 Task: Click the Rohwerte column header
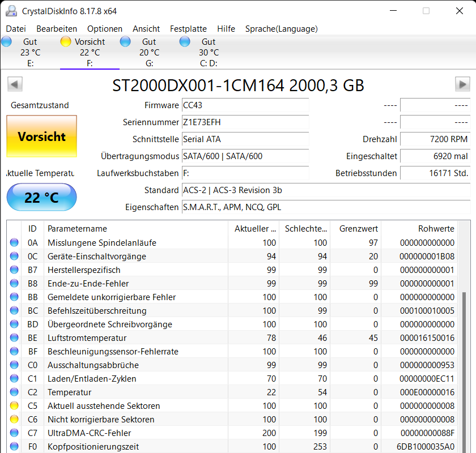419,228
